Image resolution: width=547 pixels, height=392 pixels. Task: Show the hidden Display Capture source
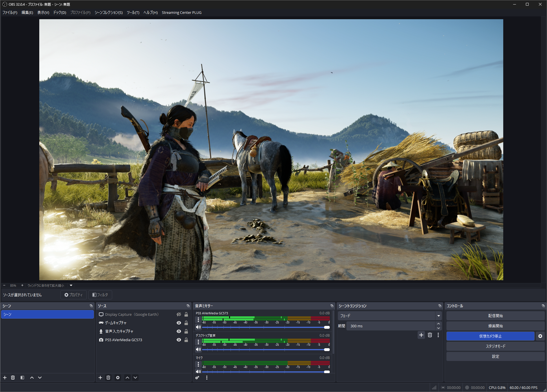(x=179, y=314)
